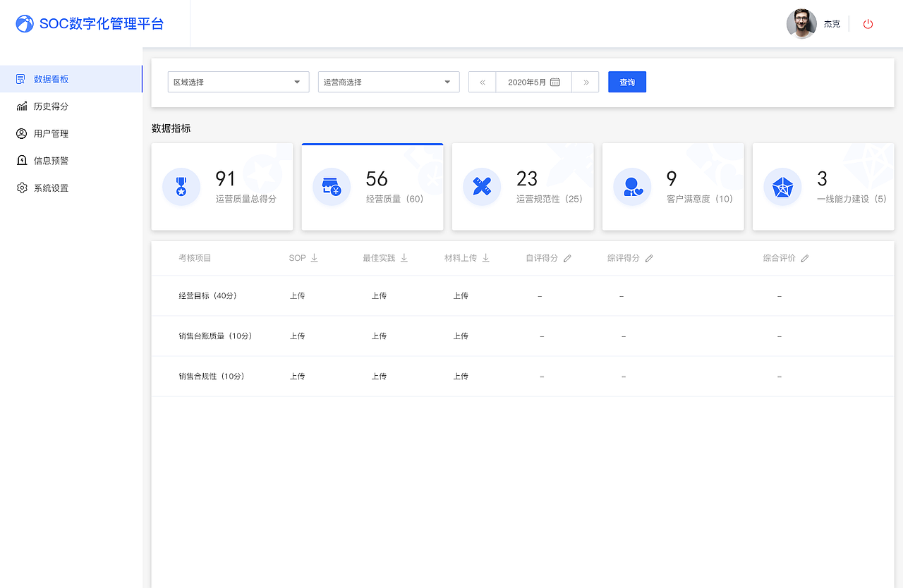Viewport: 903px width, 588px height.
Task: Click the user avatar photo of 杰克
Action: coord(801,24)
